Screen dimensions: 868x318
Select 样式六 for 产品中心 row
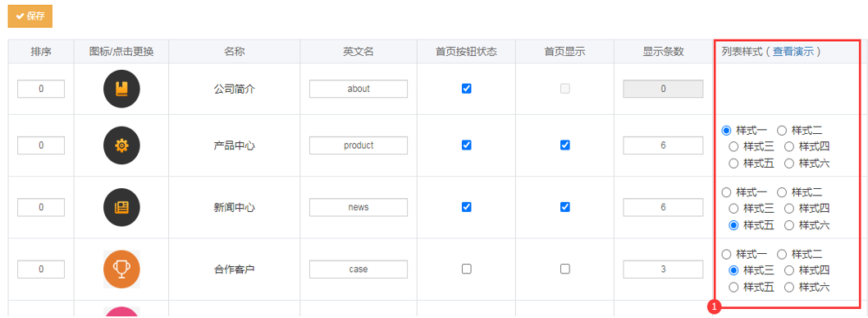[789, 164]
